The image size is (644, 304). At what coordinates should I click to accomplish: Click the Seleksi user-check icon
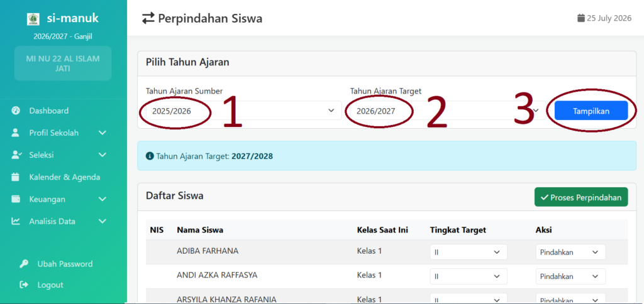pos(16,155)
